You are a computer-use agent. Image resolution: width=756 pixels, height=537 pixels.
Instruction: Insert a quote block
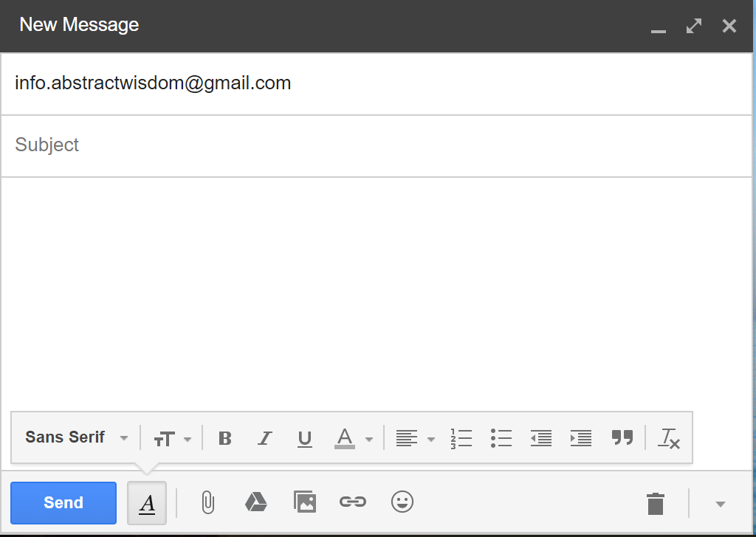pyautogui.click(x=622, y=438)
